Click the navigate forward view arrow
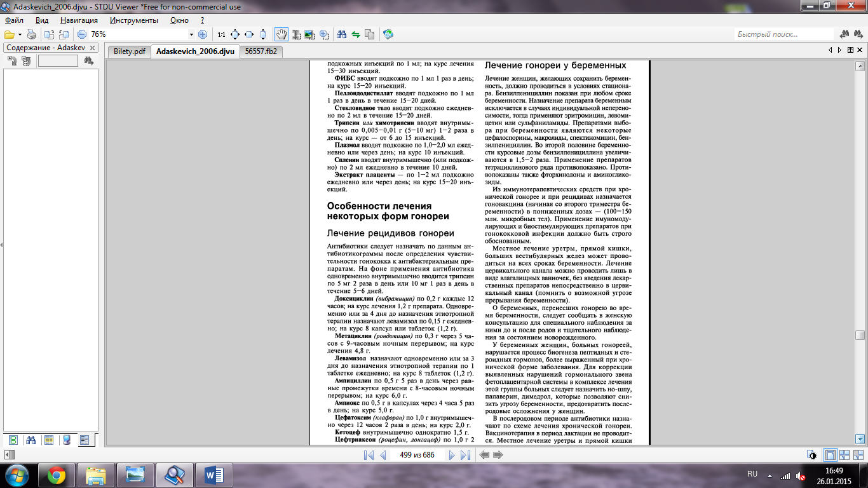The image size is (868, 488). point(498,455)
